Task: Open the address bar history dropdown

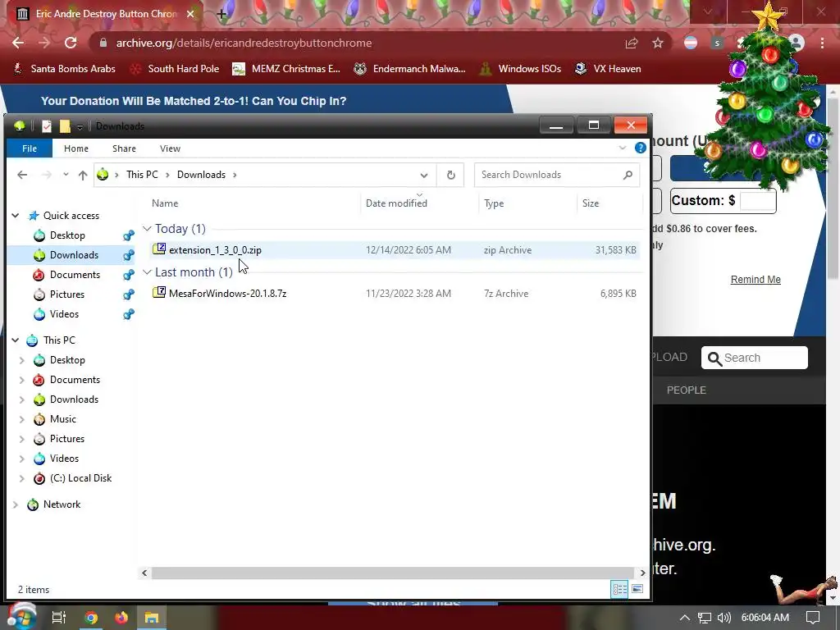Action: [x=424, y=176]
